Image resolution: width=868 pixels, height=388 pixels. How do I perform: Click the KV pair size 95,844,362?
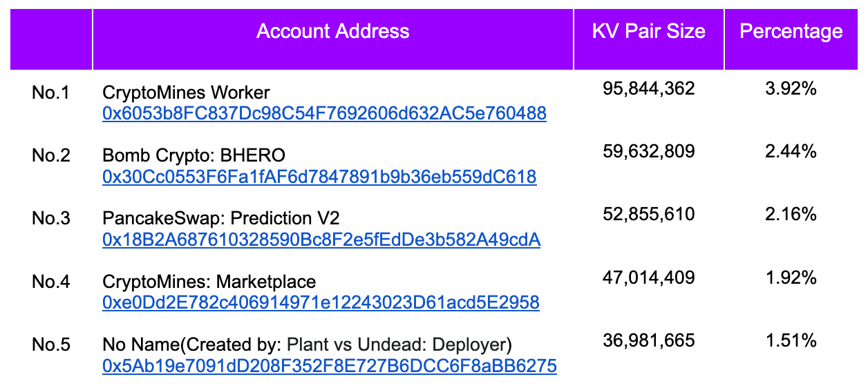tap(649, 88)
